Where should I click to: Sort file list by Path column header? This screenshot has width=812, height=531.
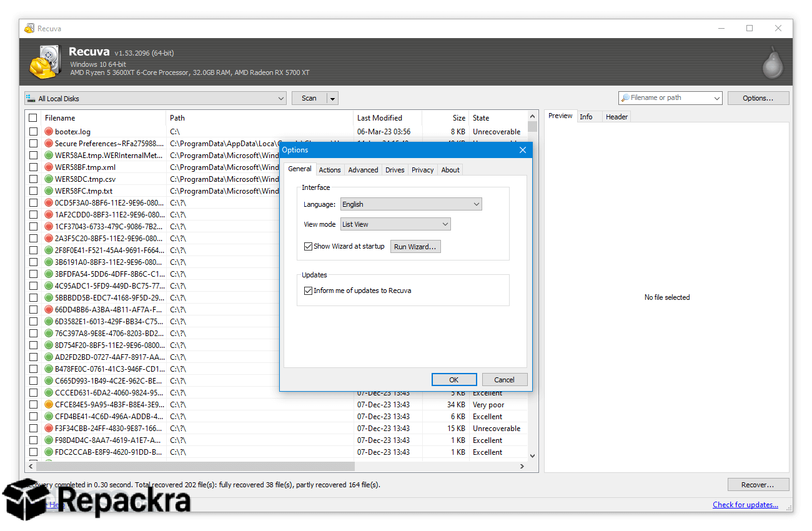pos(260,118)
